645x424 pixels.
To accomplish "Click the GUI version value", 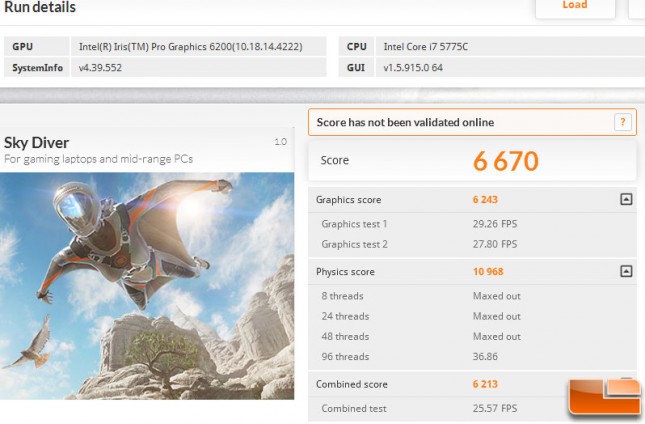I will pos(413,68).
